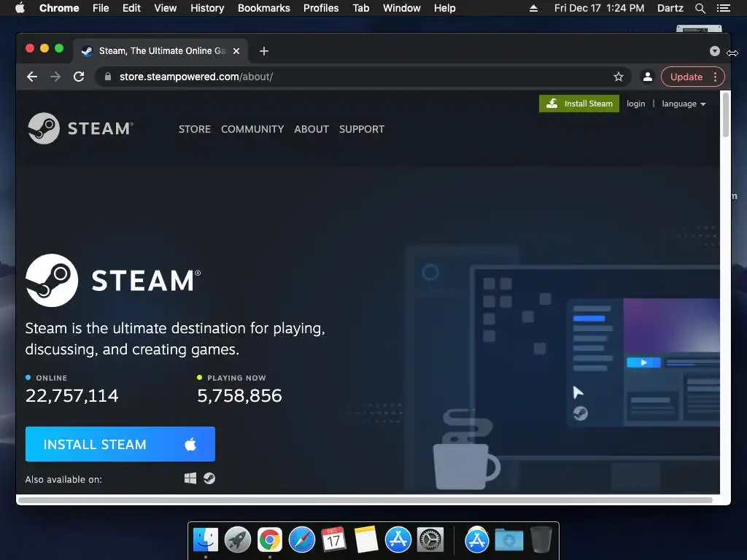Click the green Install Steam button in the header

click(578, 104)
